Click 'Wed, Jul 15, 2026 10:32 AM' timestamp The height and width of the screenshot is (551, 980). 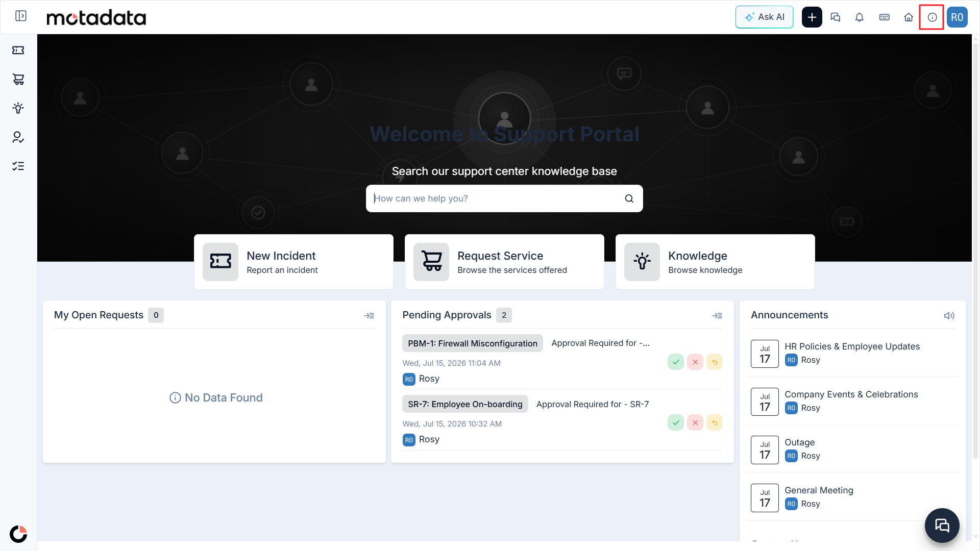(452, 424)
